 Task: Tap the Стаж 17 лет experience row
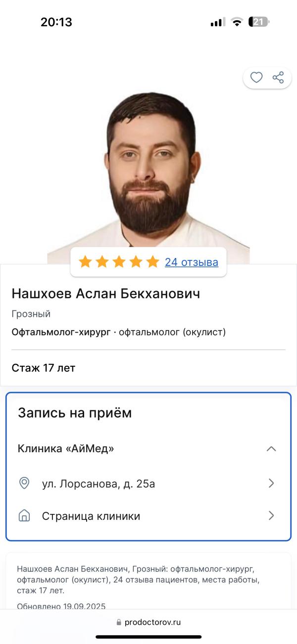pyautogui.click(x=44, y=368)
